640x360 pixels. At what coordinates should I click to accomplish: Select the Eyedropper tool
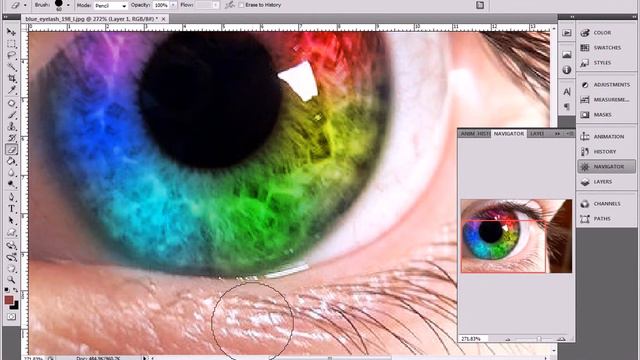click(x=11, y=89)
